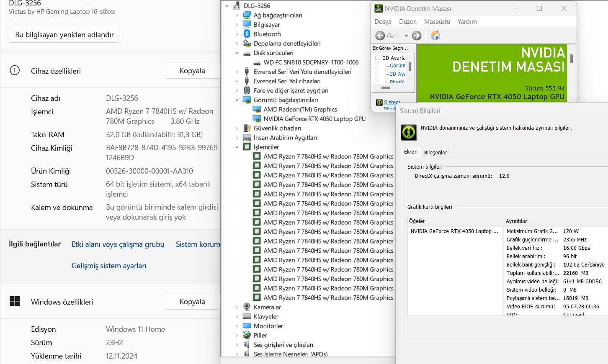Click the Sistem Bilgisi link in NVIDIA panel
608x364 pixels.
pos(392,105)
